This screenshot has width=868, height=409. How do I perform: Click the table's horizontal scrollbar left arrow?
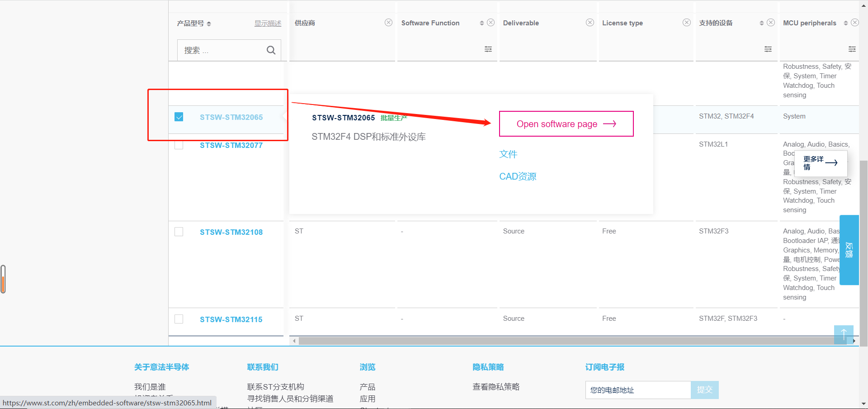click(x=294, y=341)
